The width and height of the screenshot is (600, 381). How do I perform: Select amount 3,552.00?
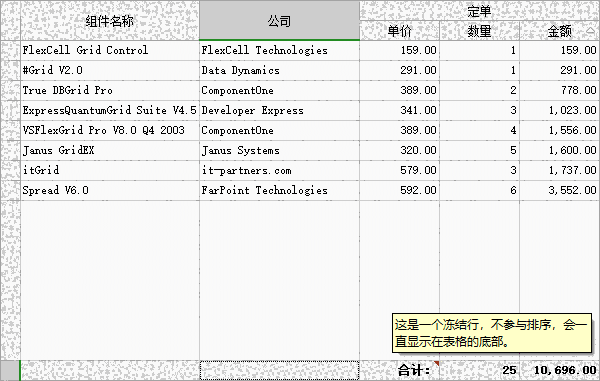click(x=559, y=190)
